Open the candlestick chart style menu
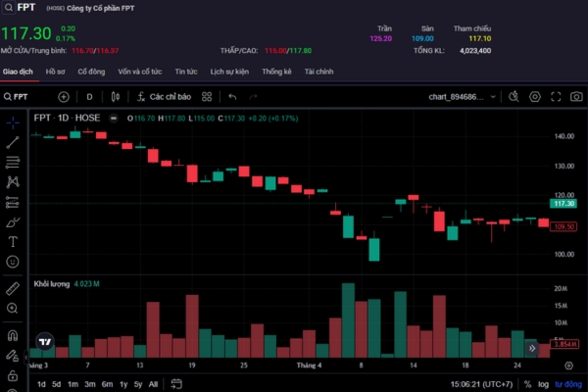 (x=115, y=97)
